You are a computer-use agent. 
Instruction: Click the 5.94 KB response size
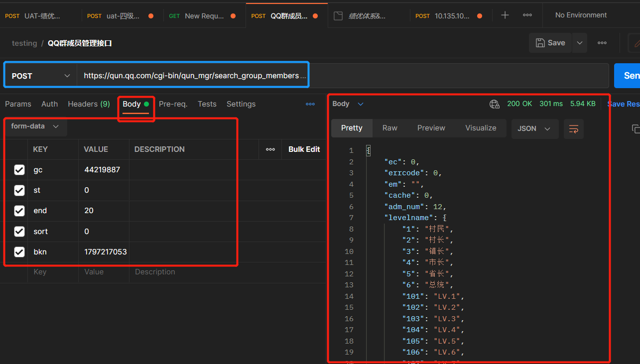(583, 104)
